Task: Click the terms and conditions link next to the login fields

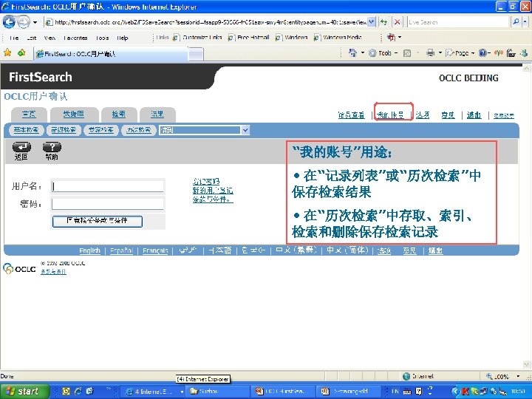Action: [x=213, y=199]
